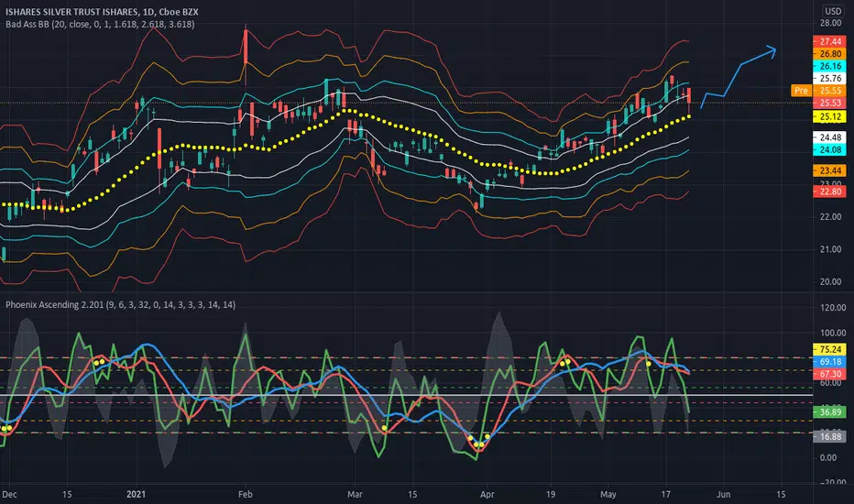Click the cyan 24.08 price label

(x=829, y=149)
